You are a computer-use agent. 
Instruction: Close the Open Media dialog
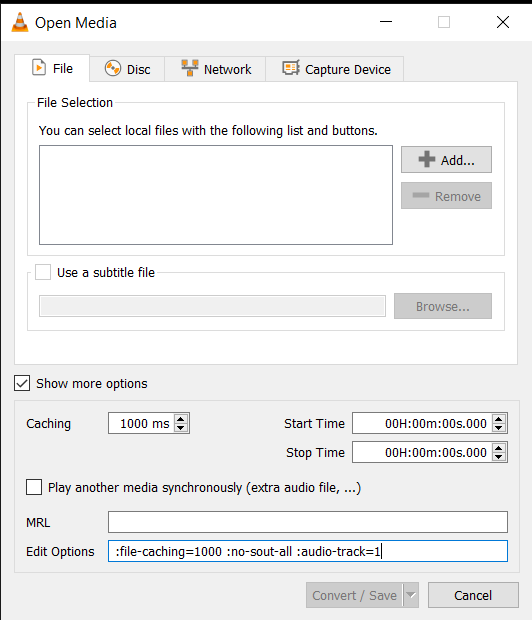coord(503,22)
